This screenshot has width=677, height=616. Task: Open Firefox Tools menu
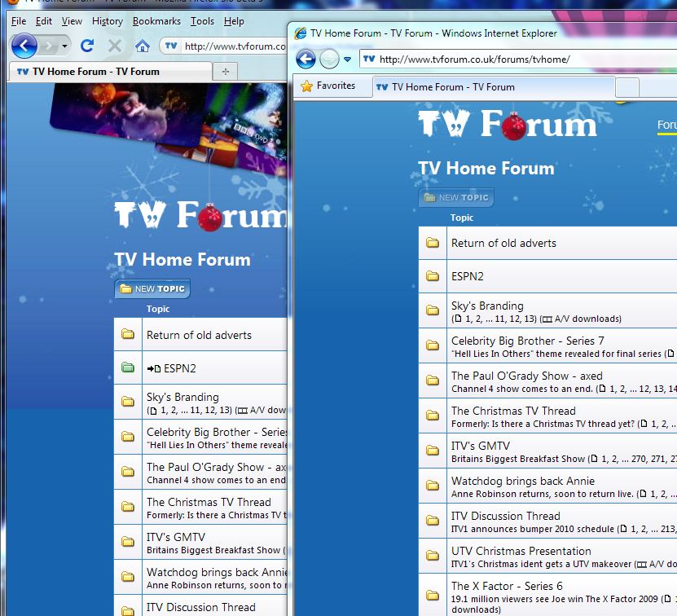coord(202,21)
